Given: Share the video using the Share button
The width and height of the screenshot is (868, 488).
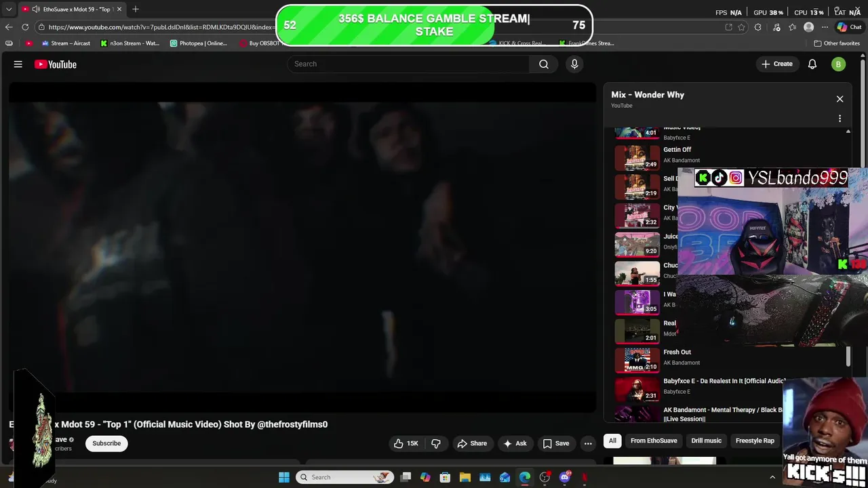Looking at the screenshot, I should 472,443.
